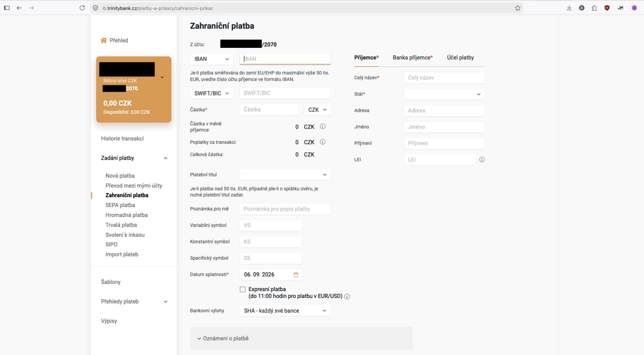
Task: Open SEPA platba in the sidebar
Action: tap(120, 205)
